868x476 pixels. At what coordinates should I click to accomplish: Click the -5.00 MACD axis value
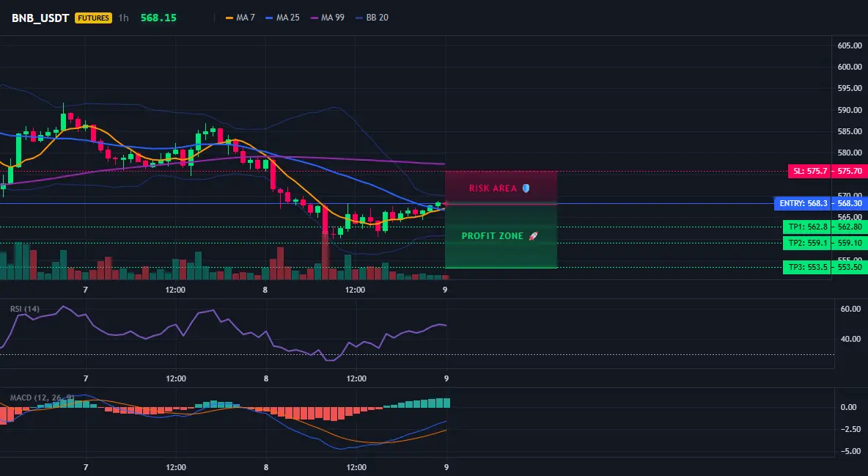850,451
